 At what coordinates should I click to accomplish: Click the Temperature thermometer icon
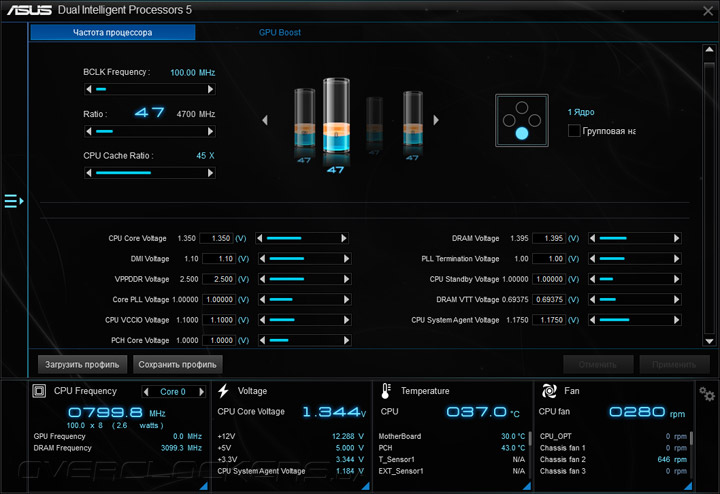click(x=385, y=391)
